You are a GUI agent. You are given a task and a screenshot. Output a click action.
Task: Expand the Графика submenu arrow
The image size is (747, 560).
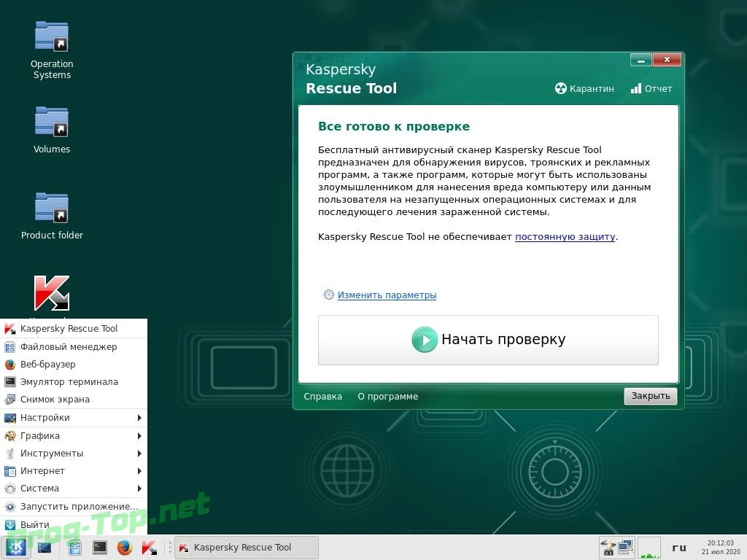pyautogui.click(x=139, y=436)
